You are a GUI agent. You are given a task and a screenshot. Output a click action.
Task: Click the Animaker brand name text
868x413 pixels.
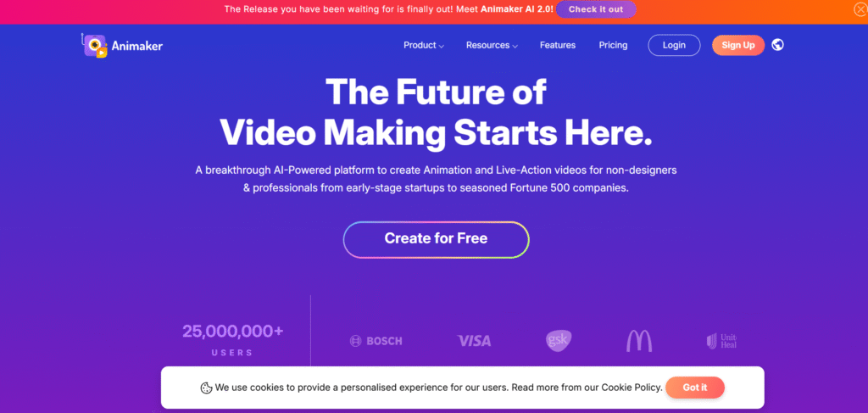[x=136, y=47]
